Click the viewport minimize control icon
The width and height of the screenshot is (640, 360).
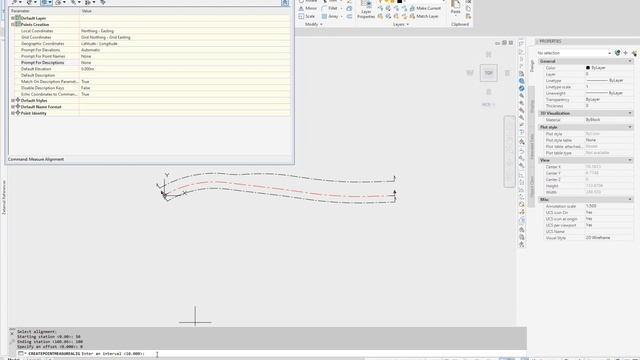[x=498, y=43]
